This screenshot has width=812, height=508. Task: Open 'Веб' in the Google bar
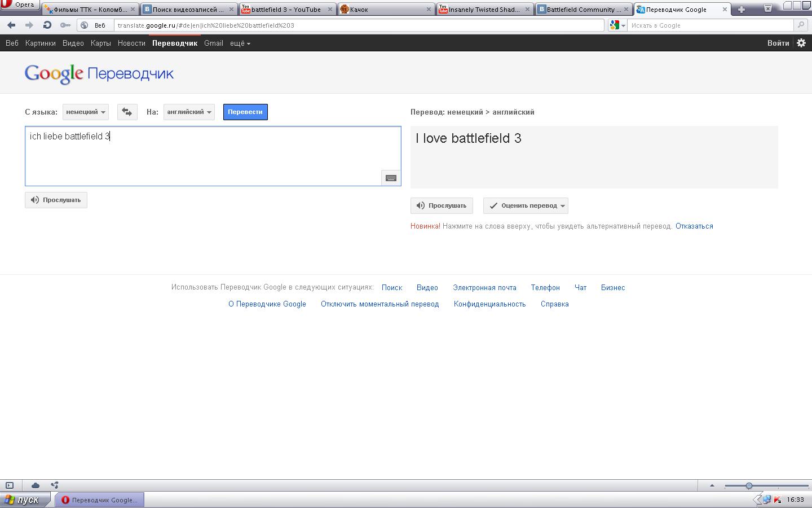coord(12,43)
